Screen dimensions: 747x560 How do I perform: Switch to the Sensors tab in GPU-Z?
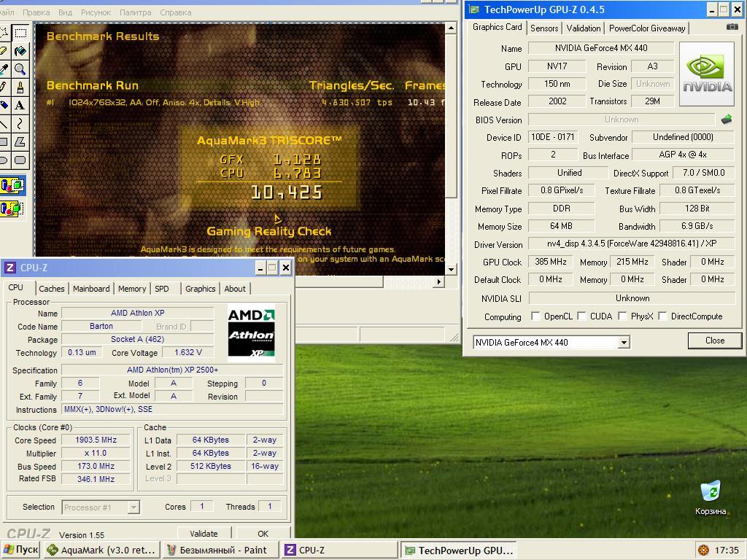click(544, 28)
